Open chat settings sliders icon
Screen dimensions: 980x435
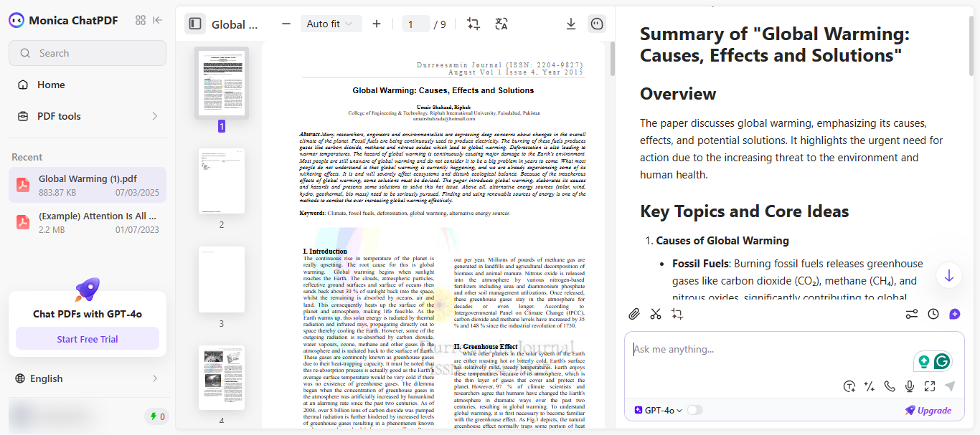click(912, 314)
